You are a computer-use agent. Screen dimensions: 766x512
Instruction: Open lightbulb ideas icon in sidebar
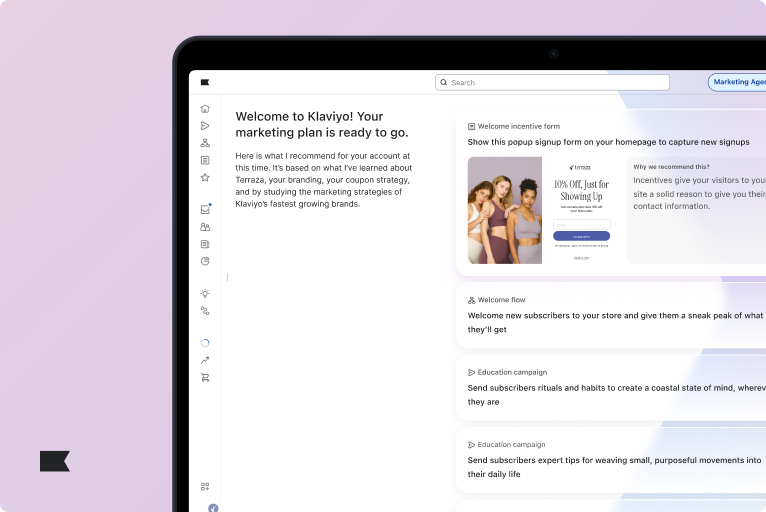[205, 293]
